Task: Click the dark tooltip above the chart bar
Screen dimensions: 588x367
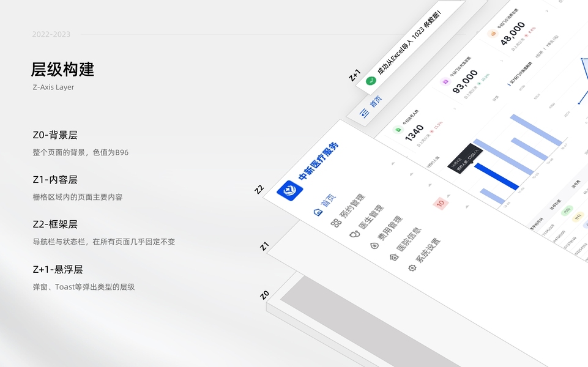Action: click(465, 158)
